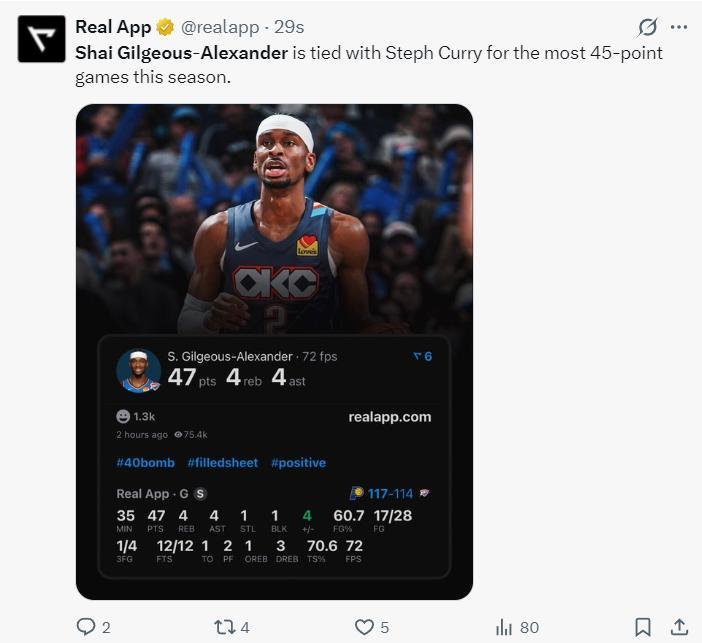This screenshot has height=643, width=702.
Task: Open the three-dot more options menu
Action: 679,27
